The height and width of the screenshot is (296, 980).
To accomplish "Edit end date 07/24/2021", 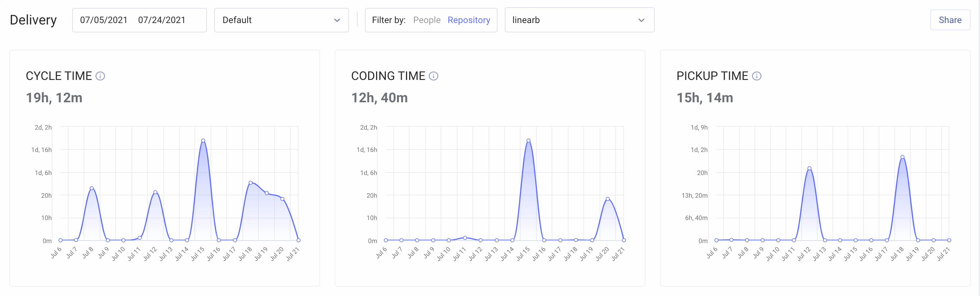I will 162,20.
